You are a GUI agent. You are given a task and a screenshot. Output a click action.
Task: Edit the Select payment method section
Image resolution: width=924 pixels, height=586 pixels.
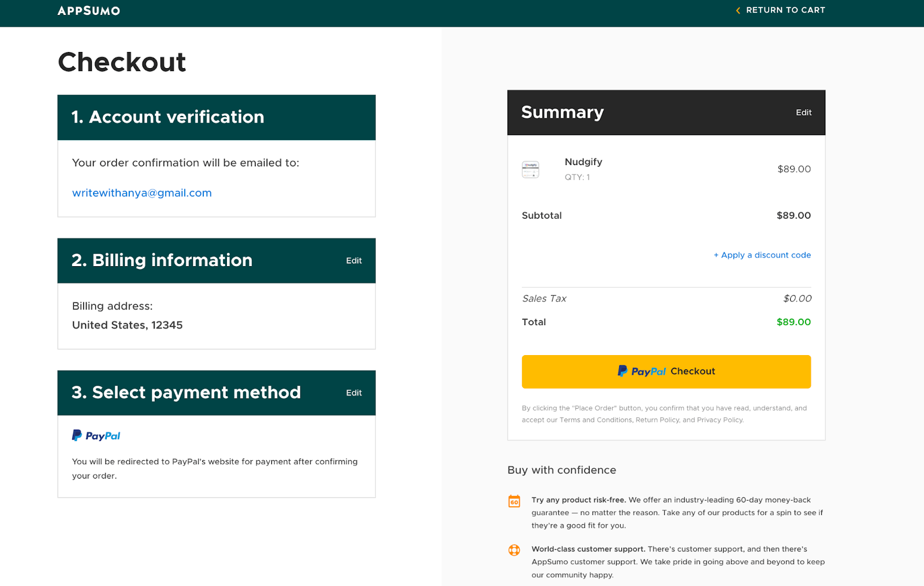coord(354,393)
